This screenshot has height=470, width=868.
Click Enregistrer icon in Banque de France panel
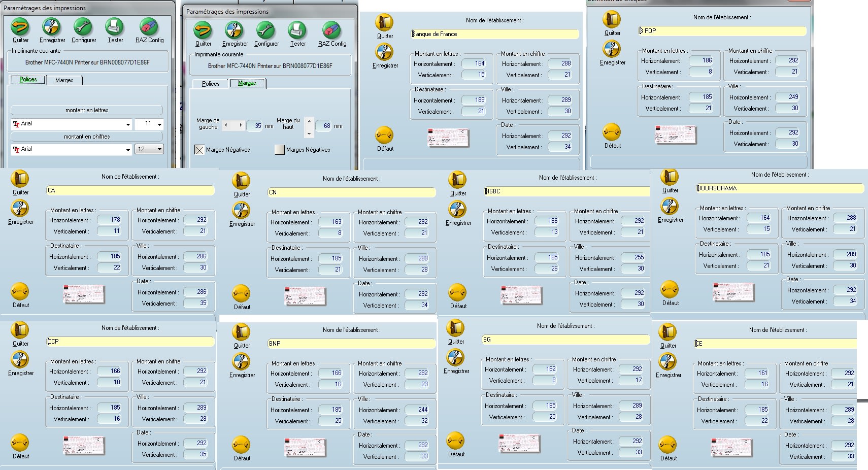coord(384,52)
